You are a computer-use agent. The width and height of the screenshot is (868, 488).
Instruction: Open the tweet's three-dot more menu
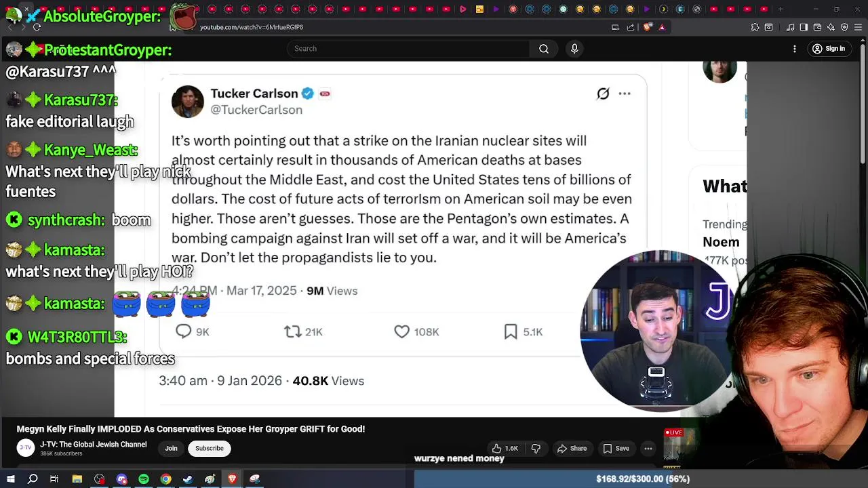[625, 94]
